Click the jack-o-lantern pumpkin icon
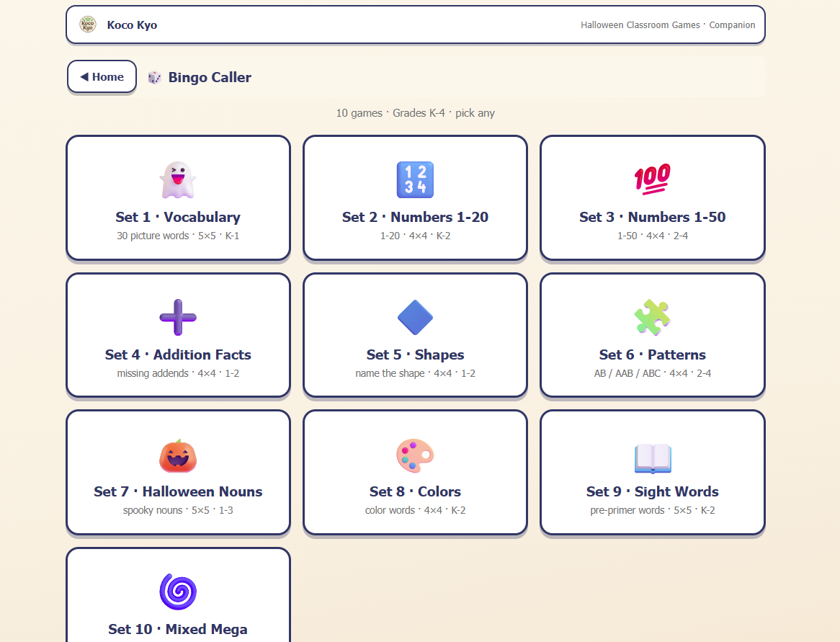Image resolution: width=840 pixels, height=642 pixels. (x=178, y=455)
